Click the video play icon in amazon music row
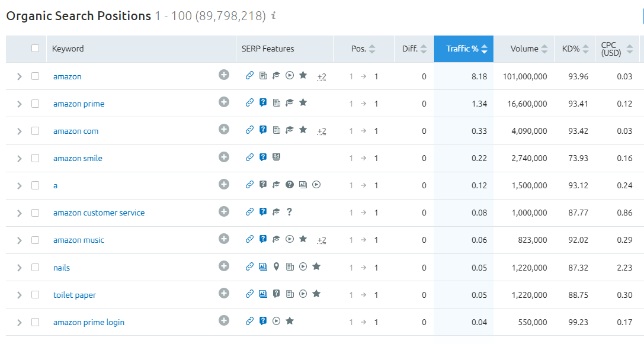 (x=290, y=239)
